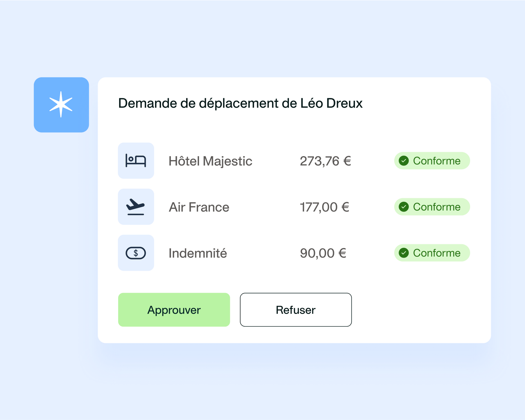Click the "Hôtel Majestic" label
Viewport: 525px width, 420px height.
coord(210,161)
